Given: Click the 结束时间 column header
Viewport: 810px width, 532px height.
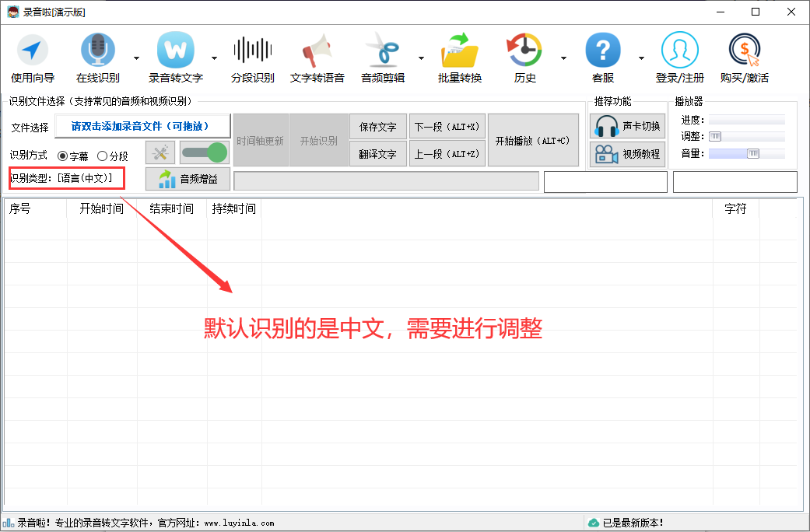Looking at the screenshot, I should 172,208.
